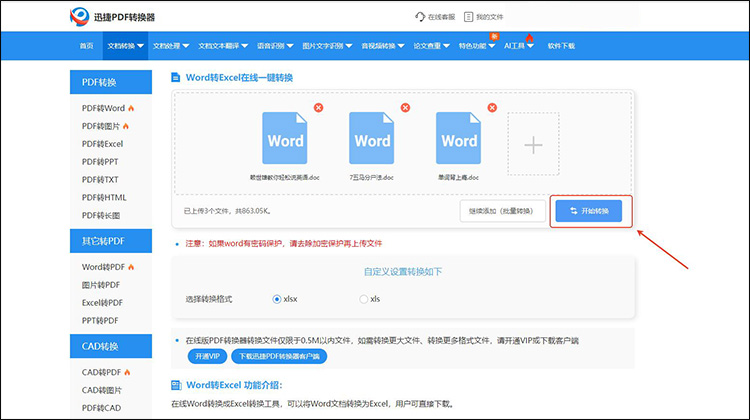Viewport: 750px width, 420px height.
Task: Click the 选择转换格式 label
Action: [x=209, y=299]
